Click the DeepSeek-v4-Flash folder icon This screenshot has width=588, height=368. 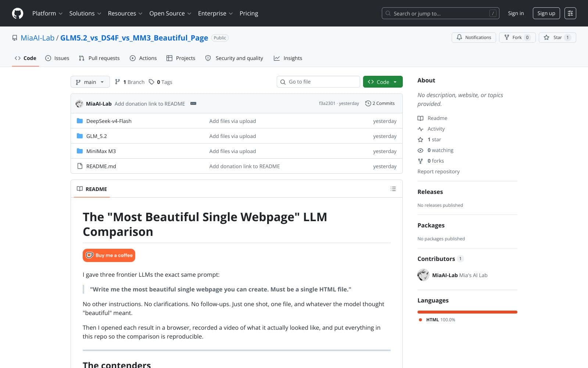(80, 121)
